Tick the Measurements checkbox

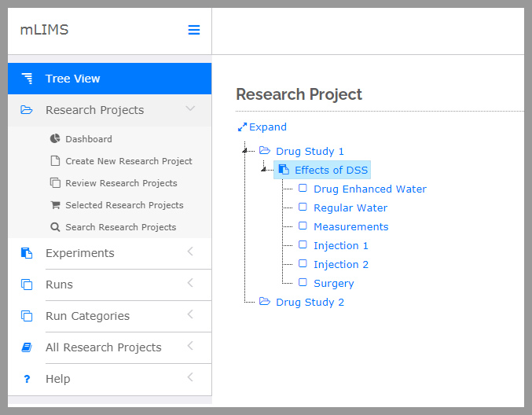coord(303,226)
